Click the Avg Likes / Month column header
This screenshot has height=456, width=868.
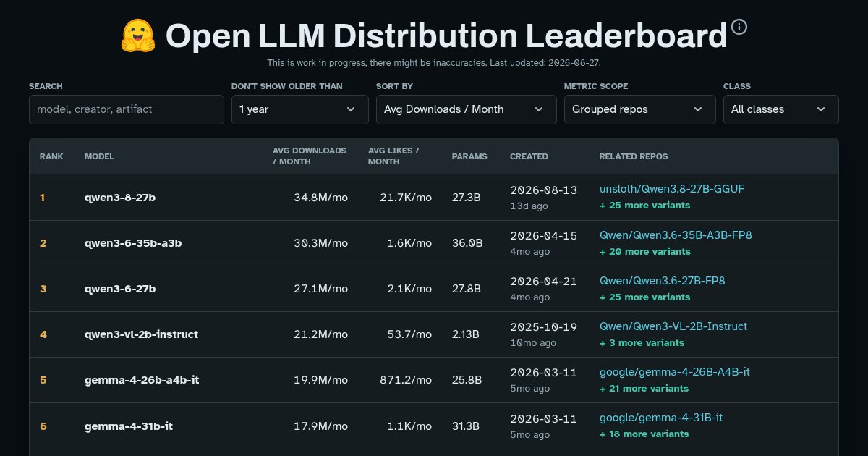point(393,156)
